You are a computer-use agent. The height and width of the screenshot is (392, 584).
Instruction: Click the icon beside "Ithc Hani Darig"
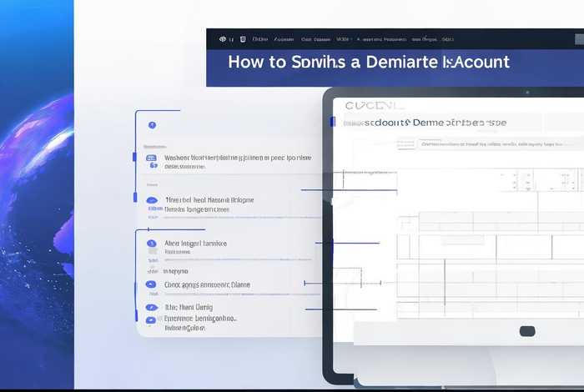pyautogui.click(x=151, y=307)
